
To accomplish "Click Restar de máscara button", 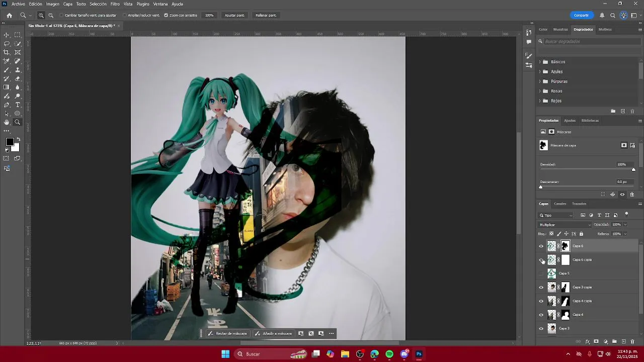I will coord(227,333).
